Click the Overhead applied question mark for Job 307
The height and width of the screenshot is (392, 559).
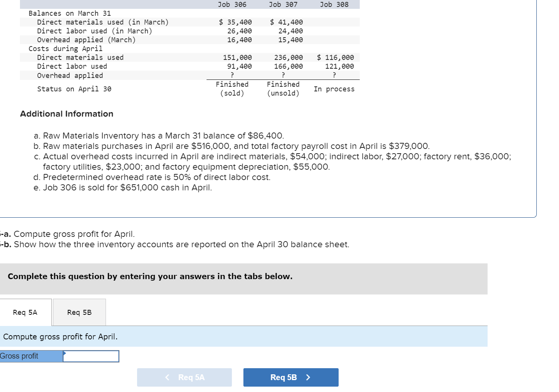tap(283, 75)
